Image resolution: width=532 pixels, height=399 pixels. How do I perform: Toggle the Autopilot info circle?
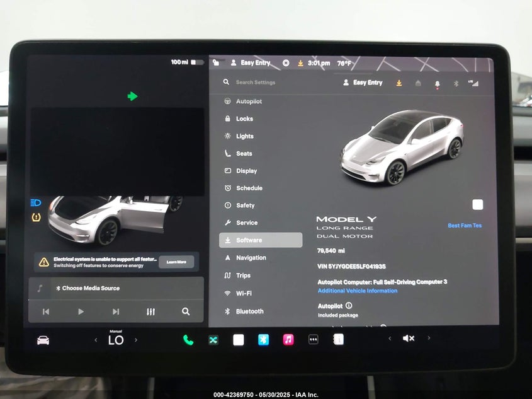[349, 306]
